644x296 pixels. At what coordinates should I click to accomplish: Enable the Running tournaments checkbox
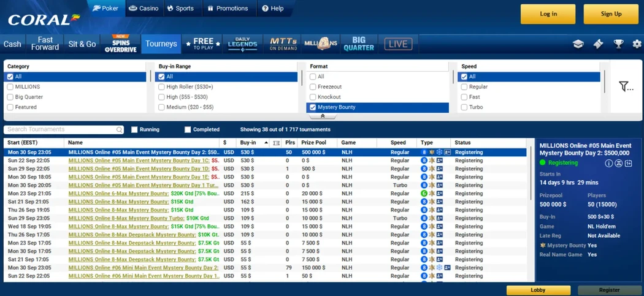point(134,130)
